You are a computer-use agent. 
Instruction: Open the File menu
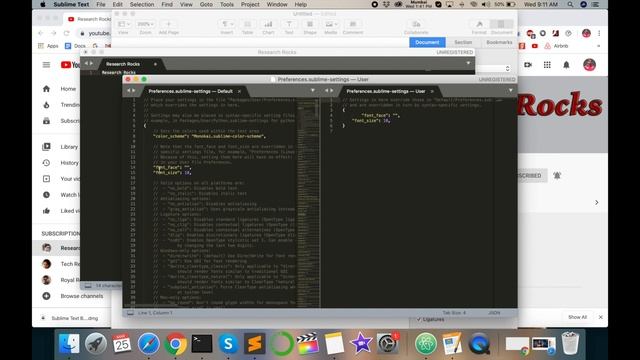(x=100, y=4)
